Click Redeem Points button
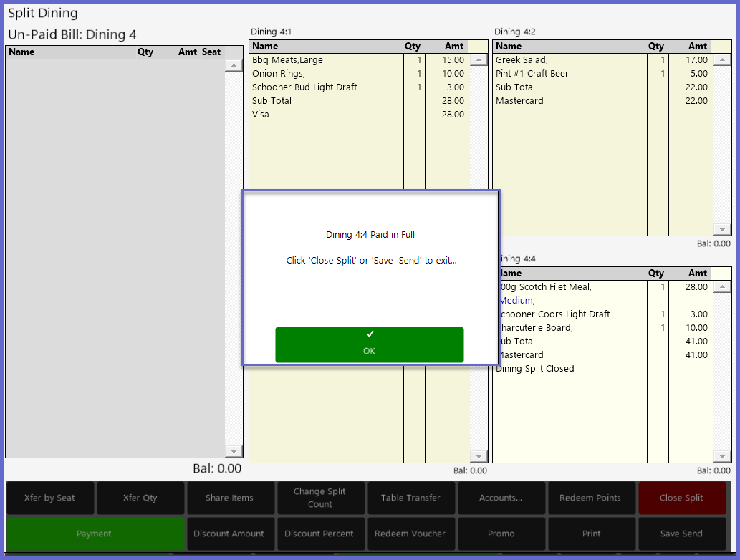 pos(590,498)
